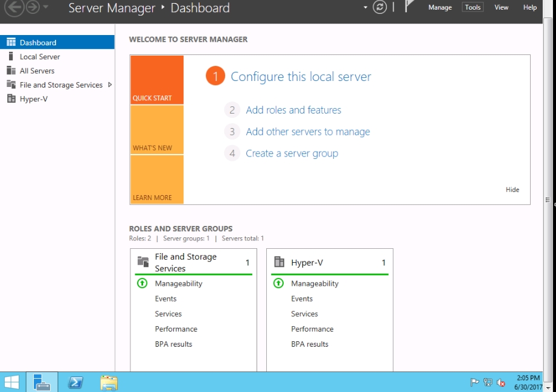The image size is (556, 392).
Task: Click muted volume icon in tray
Action: coord(500,382)
